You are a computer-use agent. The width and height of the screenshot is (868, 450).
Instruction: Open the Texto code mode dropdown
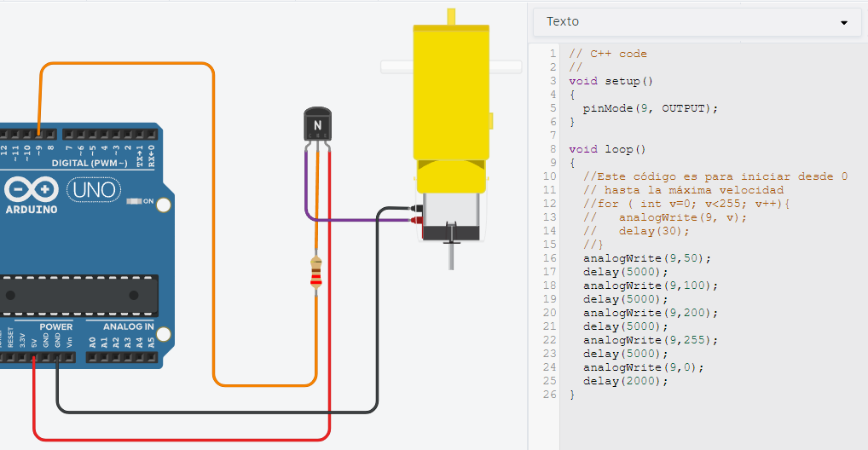tap(697, 22)
